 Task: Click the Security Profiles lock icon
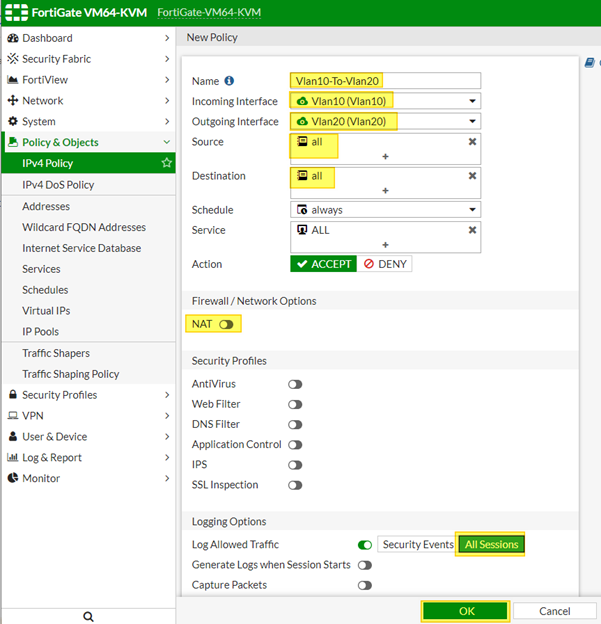tap(13, 394)
